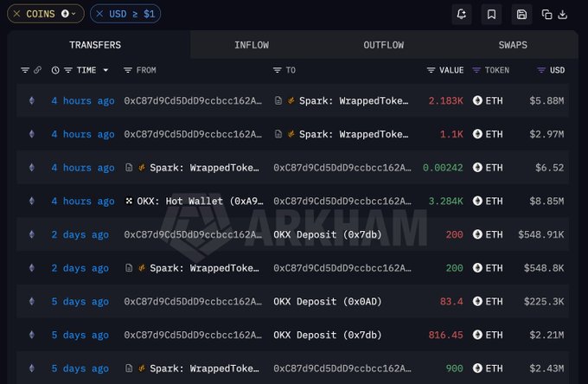Screen dimensions: 588x384
Task: Click the save disk icon
Action: point(521,14)
